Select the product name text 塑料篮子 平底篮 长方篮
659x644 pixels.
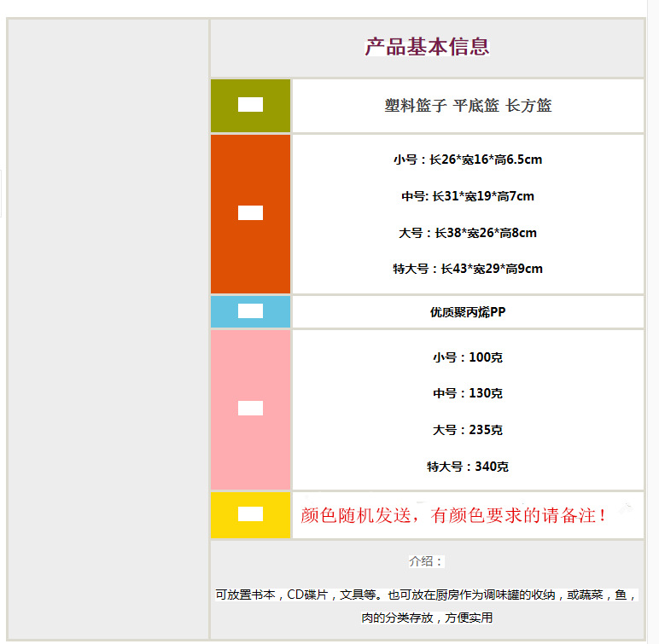468,106
